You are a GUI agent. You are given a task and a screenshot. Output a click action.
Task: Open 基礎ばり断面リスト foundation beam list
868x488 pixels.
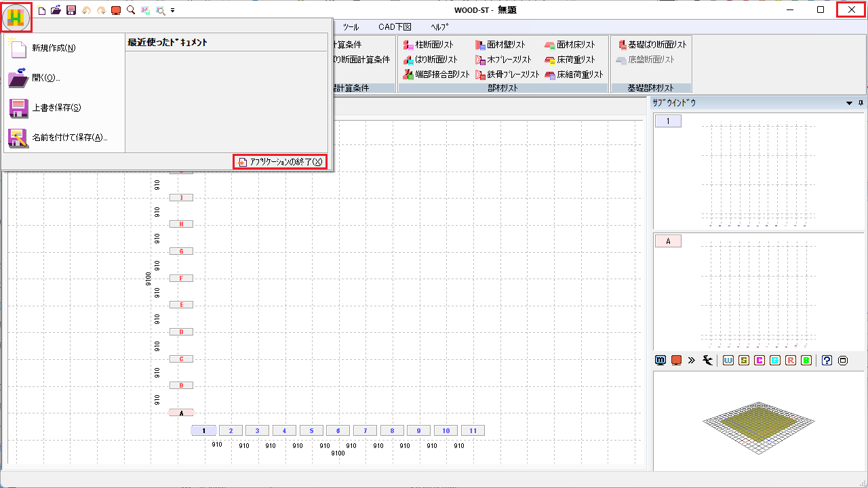[x=652, y=45]
